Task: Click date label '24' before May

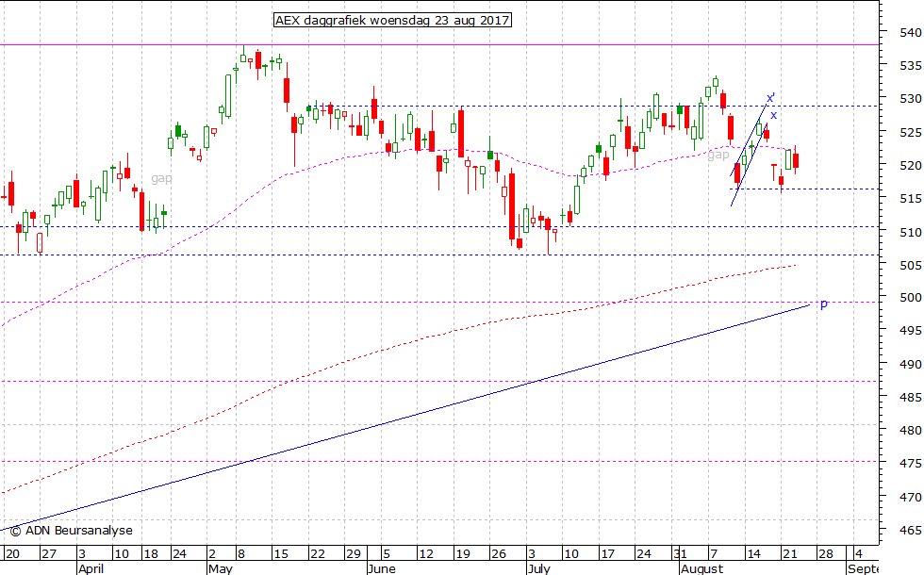Action: point(179,554)
